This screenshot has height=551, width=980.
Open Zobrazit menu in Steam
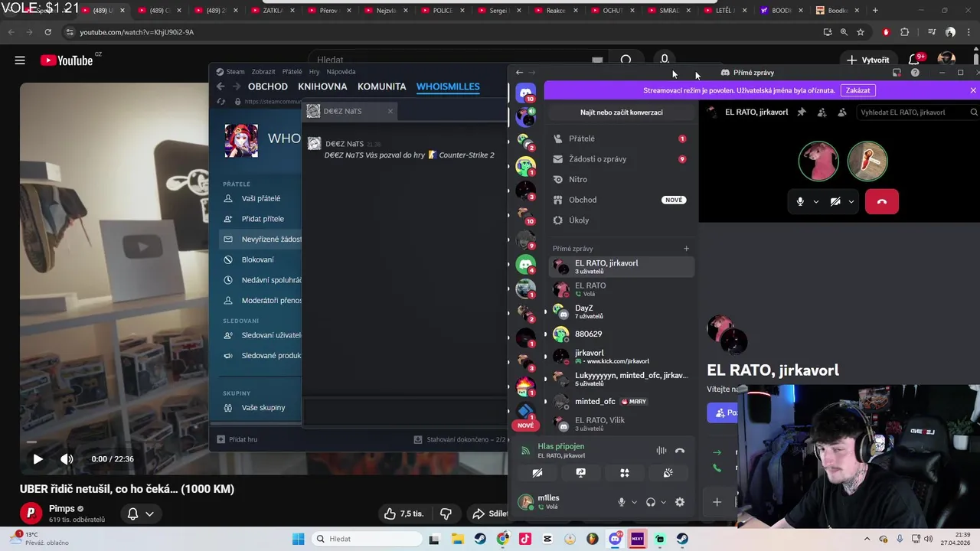click(x=263, y=72)
